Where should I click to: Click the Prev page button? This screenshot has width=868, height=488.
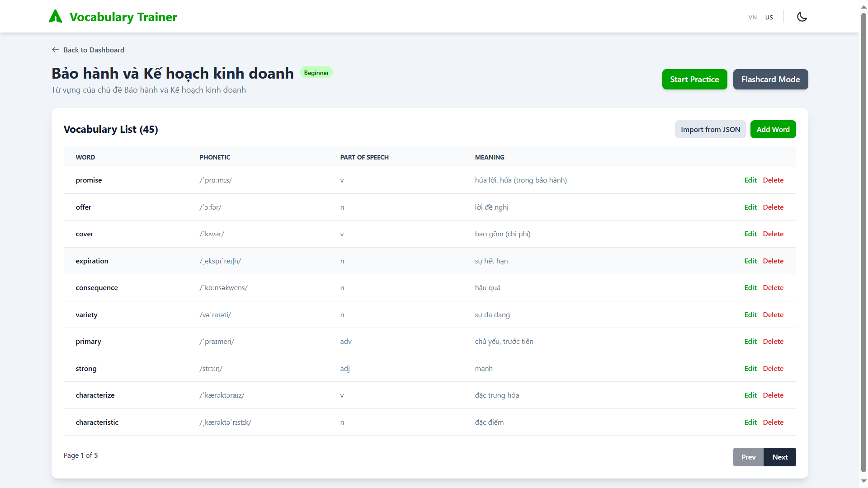click(x=748, y=457)
